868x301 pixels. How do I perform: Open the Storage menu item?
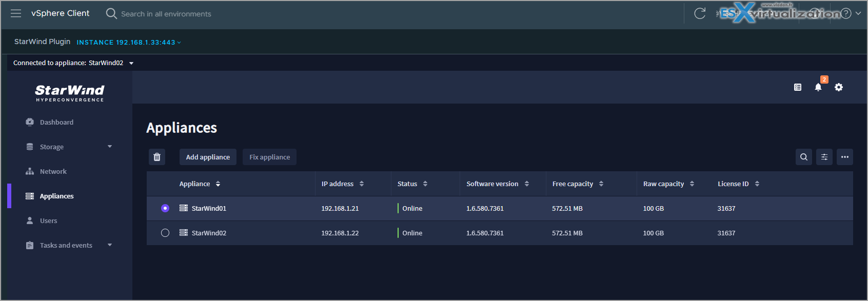point(52,147)
